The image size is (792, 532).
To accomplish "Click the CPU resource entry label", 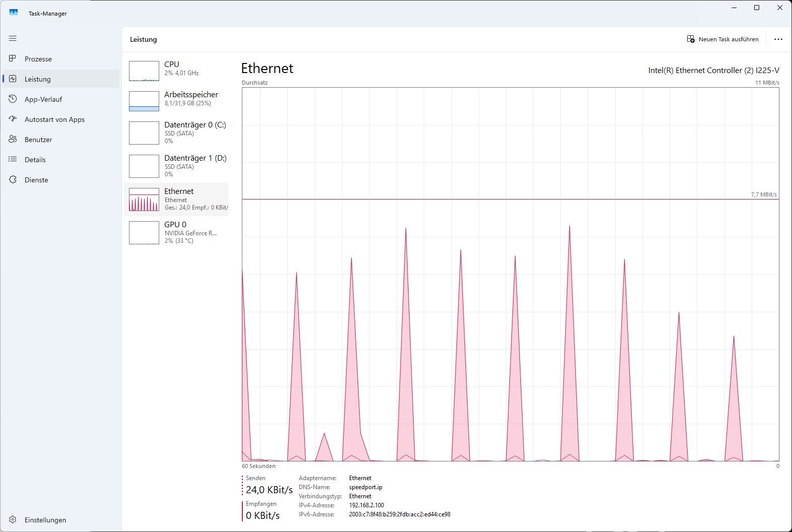I will (172, 64).
